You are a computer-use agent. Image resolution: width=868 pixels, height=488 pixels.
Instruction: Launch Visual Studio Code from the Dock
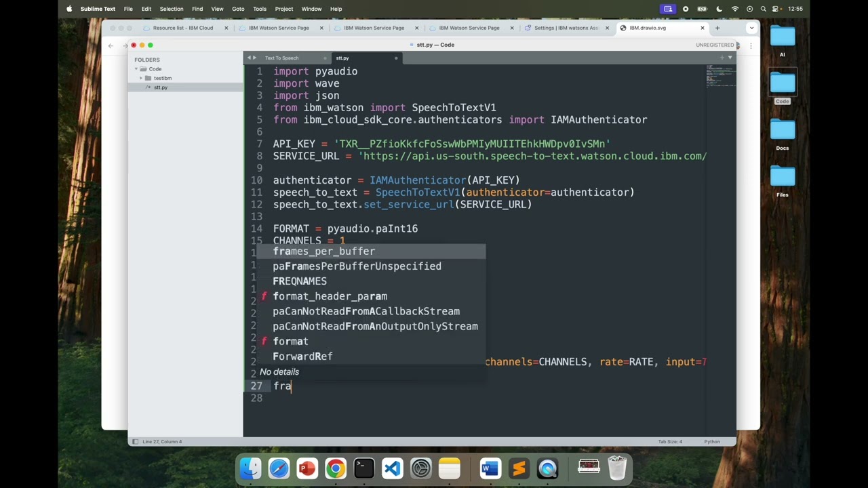point(393,468)
